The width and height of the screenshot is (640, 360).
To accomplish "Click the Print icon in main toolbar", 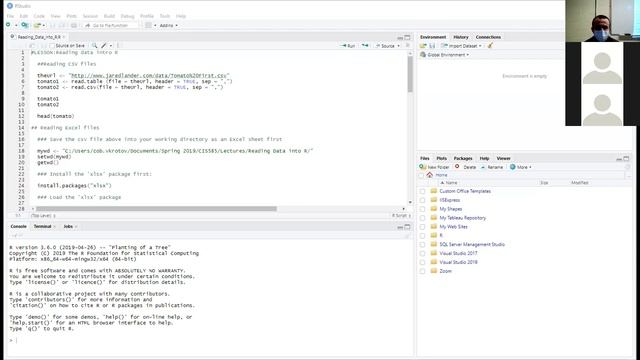I will click(x=74, y=25).
